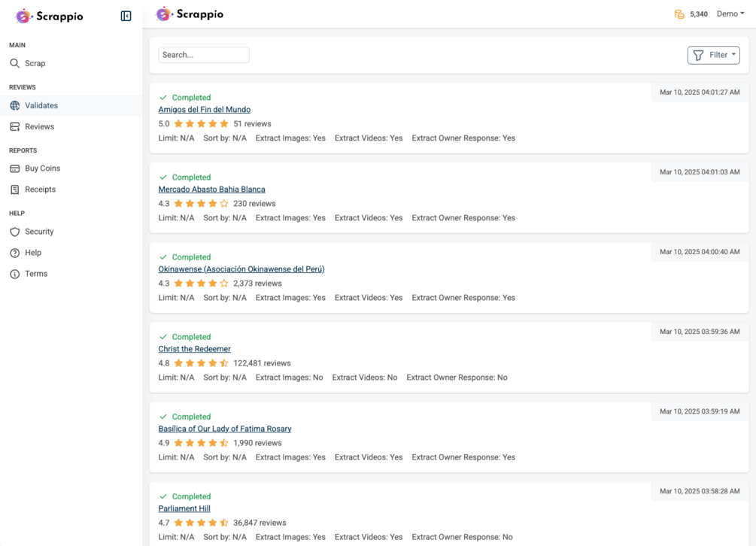
Task: Click the checkmark on the Mercado Abasto card
Action: [x=163, y=177]
